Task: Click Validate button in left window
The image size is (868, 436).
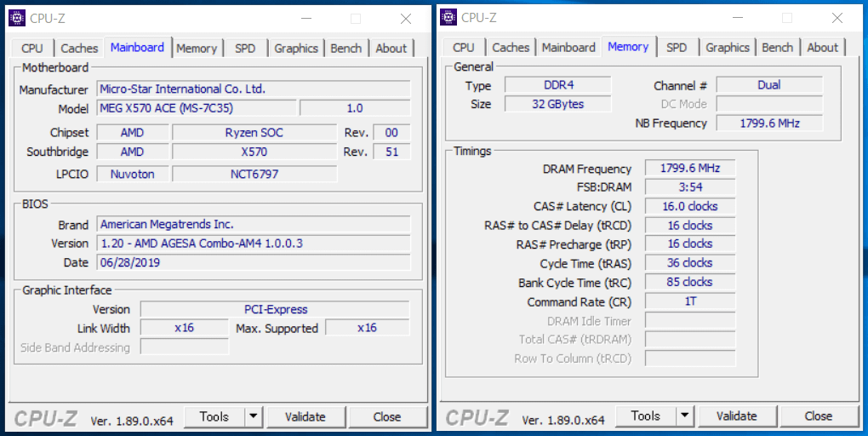Action: coord(305,416)
